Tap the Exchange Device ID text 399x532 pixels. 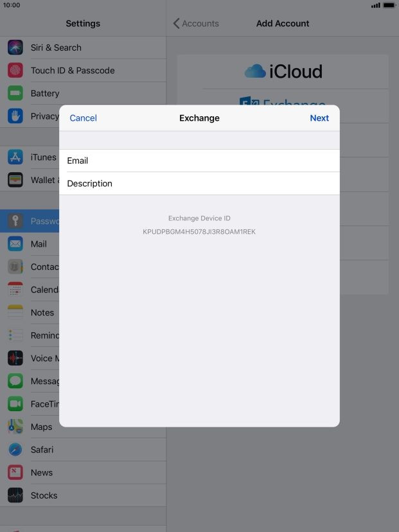pos(199,231)
